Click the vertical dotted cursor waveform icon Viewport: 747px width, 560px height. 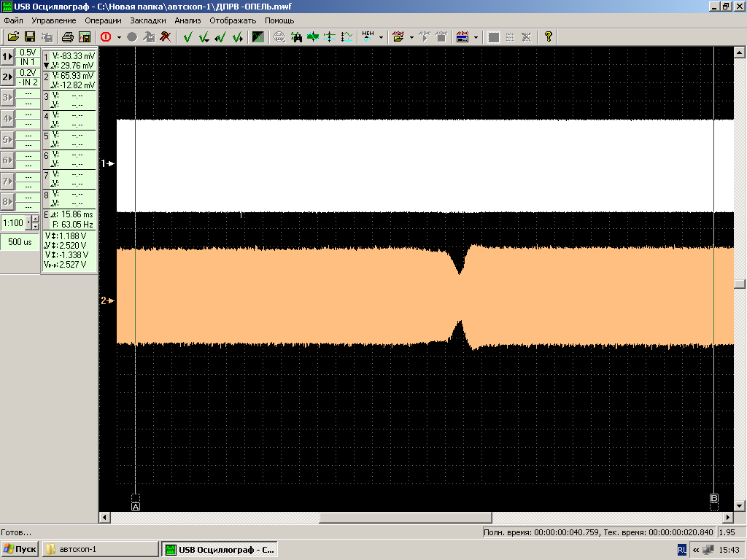347,37
